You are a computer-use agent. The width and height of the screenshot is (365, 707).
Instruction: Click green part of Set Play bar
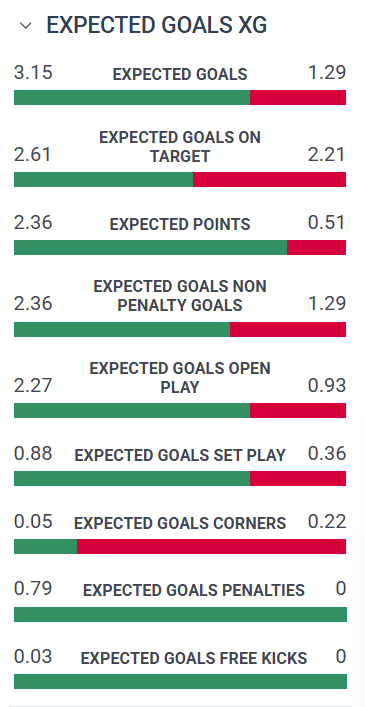[x=132, y=478]
